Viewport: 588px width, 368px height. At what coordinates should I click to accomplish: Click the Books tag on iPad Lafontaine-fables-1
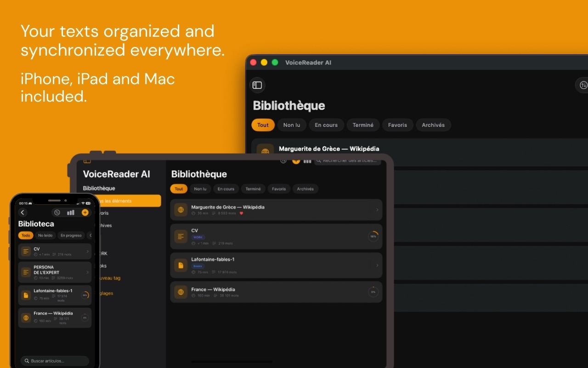pyautogui.click(x=198, y=266)
